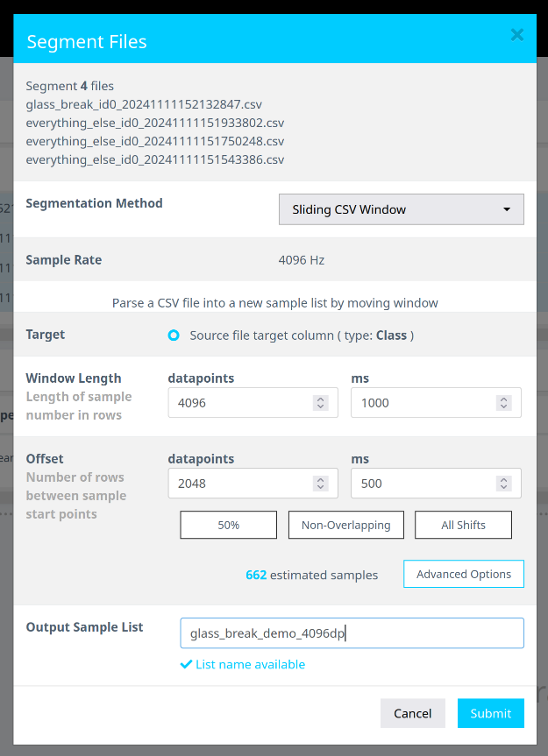Select the All Shifts offset preset
This screenshot has width=548, height=756.
coord(463,525)
